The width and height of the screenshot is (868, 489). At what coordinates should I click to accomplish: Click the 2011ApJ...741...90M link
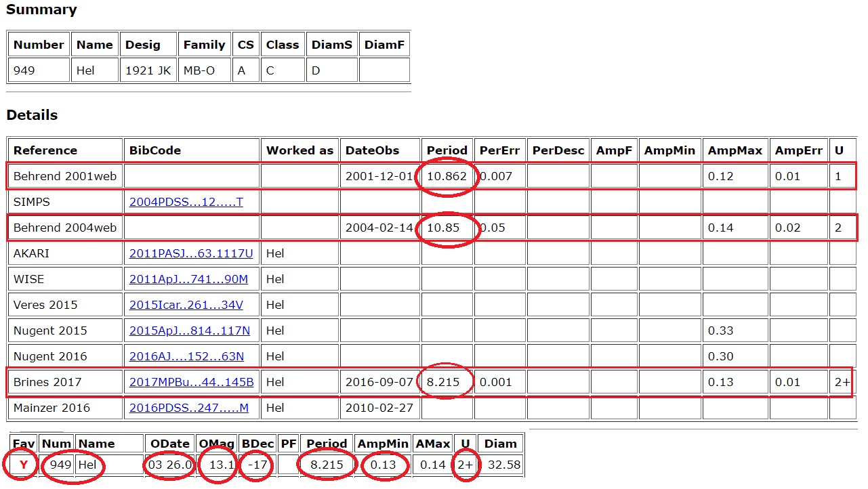click(x=188, y=279)
